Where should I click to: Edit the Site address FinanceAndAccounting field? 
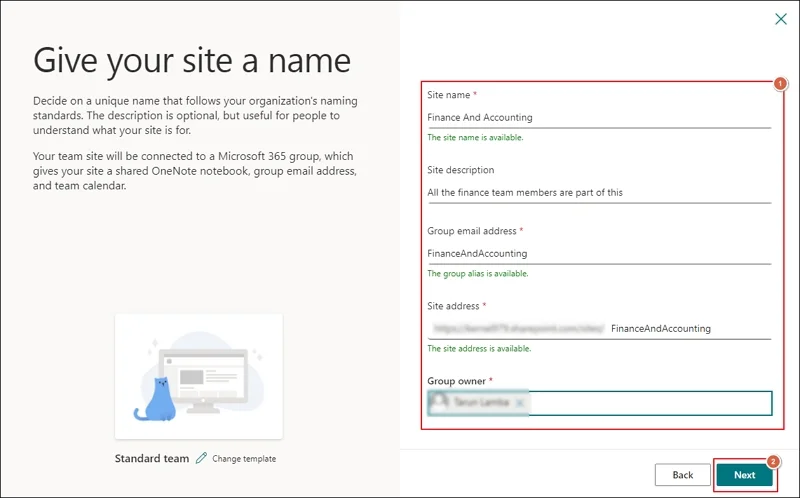(690, 329)
